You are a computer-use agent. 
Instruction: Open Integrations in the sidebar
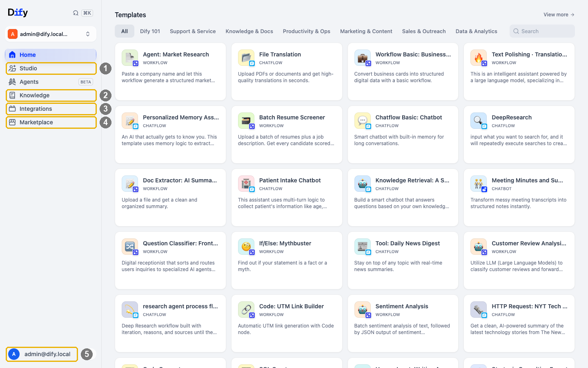click(51, 109)
